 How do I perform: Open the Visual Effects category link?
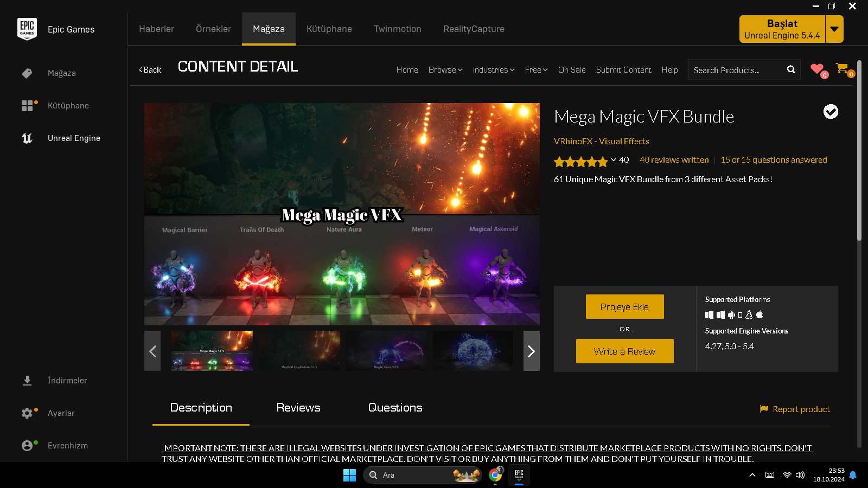coord(624,142)
